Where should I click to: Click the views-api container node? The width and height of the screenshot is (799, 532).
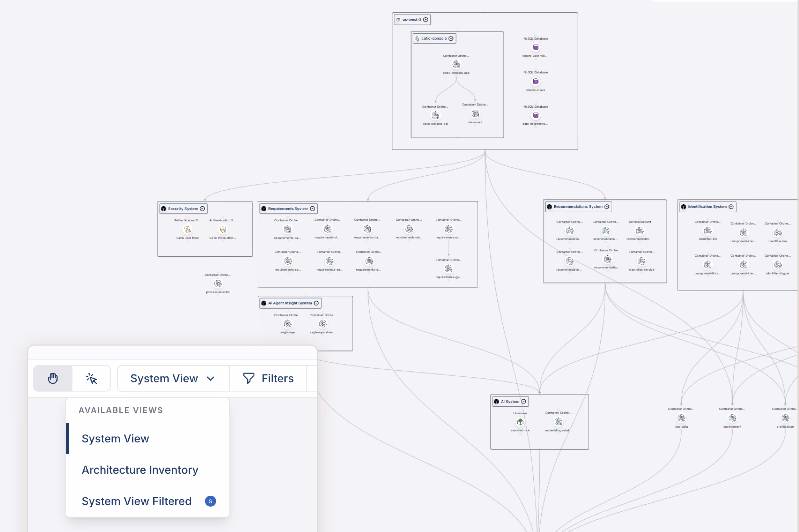pos(475,113)
